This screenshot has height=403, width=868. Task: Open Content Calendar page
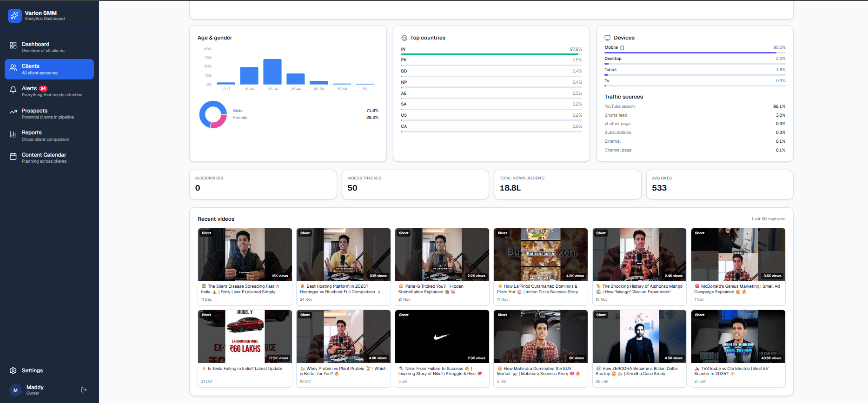click(49, 158)
